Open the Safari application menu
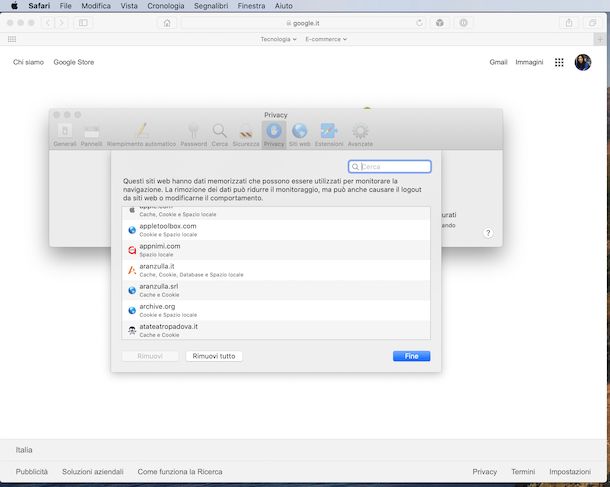 pos(39,6)
